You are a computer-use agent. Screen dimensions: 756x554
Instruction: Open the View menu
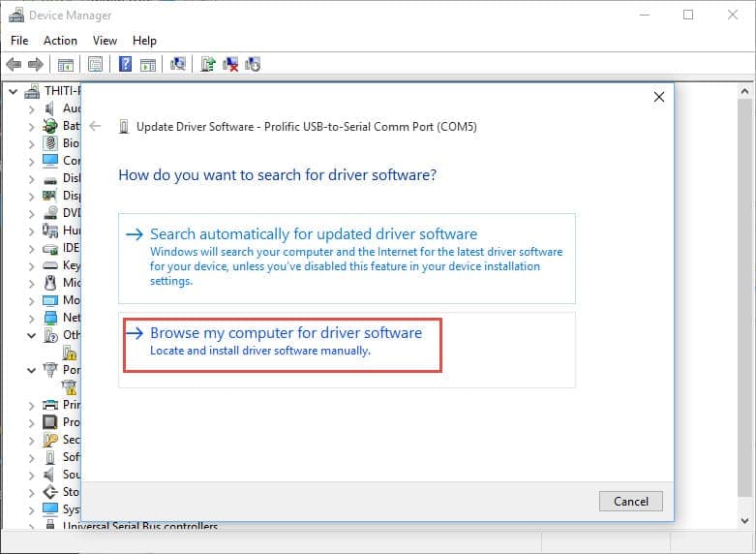point(105,41)
